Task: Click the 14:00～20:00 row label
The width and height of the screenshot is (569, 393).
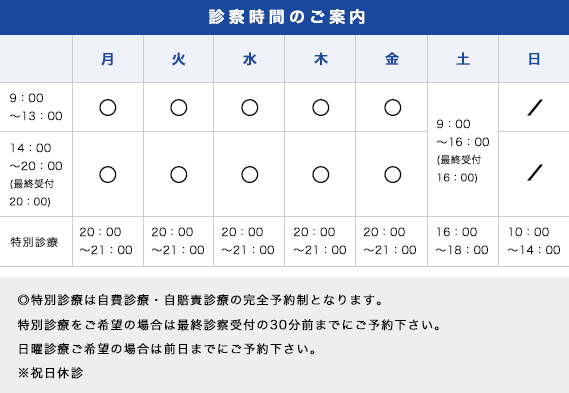Action: tap(36, 175)
